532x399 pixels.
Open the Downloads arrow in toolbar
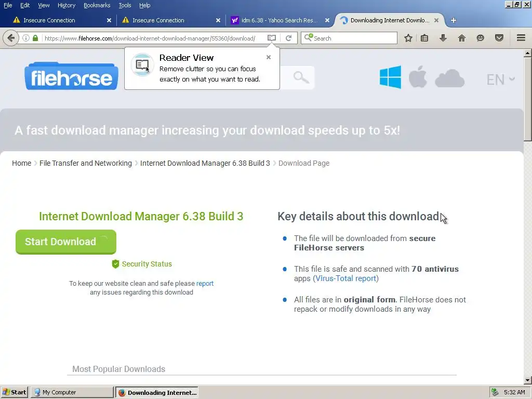pos(443,38)
